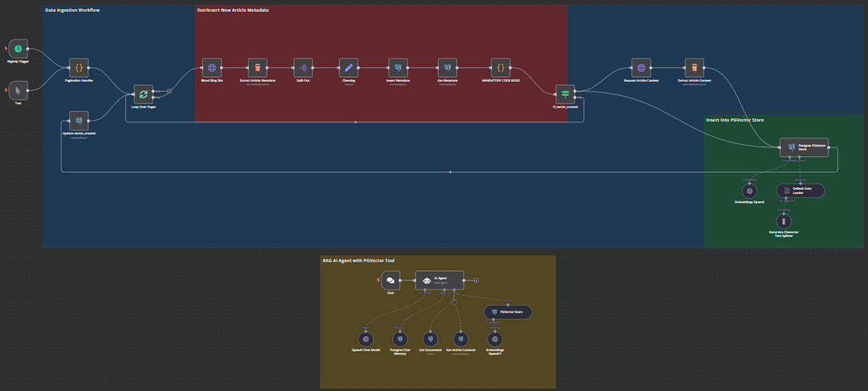868x391 pixels.
Task: Select the Test manual trigger node
Action: pyautogui.click(x=18, y=91)
